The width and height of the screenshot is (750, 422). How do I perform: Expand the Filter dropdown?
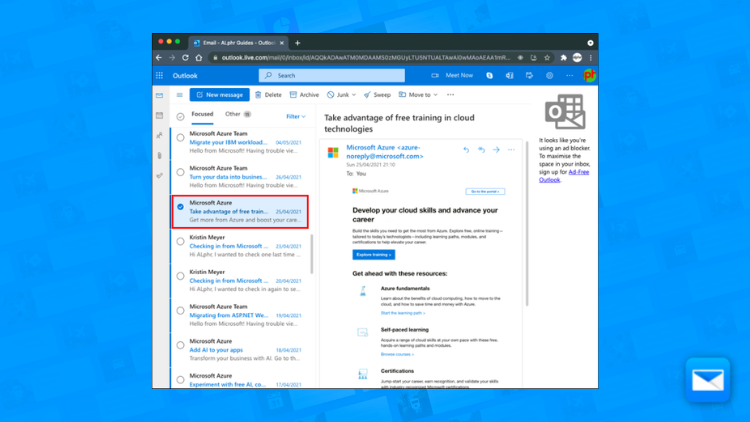[296, 116]
